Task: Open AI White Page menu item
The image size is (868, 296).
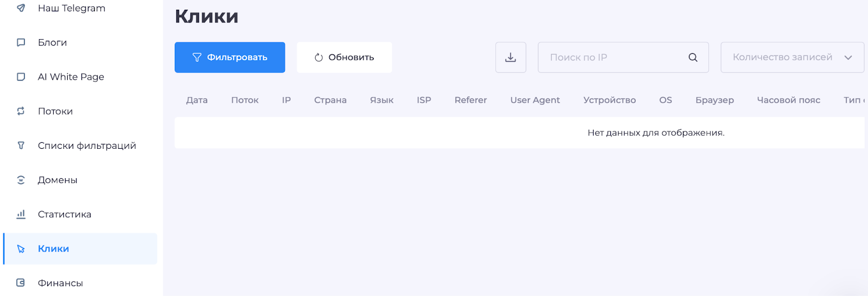Action: click(x=71, y=77)
